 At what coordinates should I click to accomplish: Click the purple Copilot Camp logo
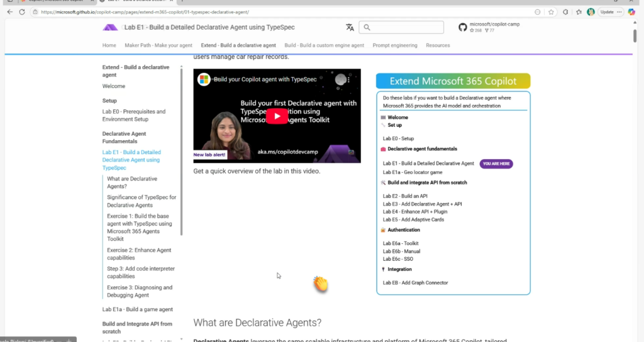[x=109, y=28]
